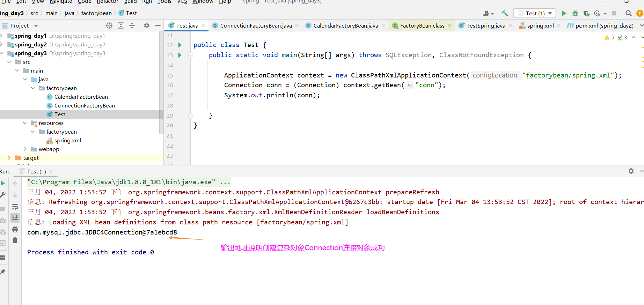Open Search Everywhere magnifier icon
644x305 pixels.
point(629,13)
